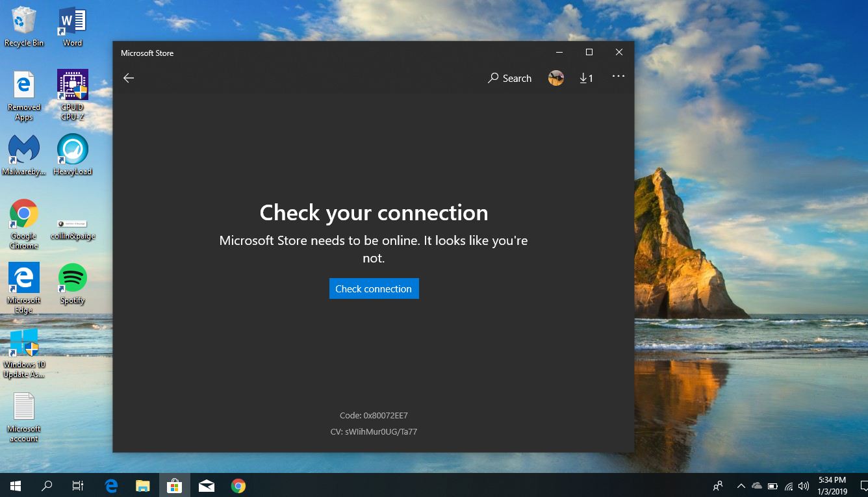This screenshot has width=868, height=497.
Task: Open Search in Microsoft Store
Action: pos(510,78)
